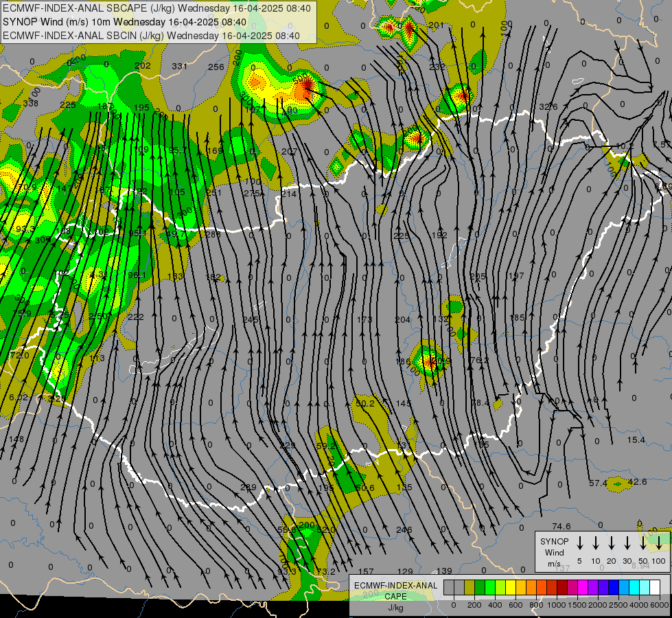Select the olive swatch in CAPE legend
The image size is (672, 618).
coord(470,588)
